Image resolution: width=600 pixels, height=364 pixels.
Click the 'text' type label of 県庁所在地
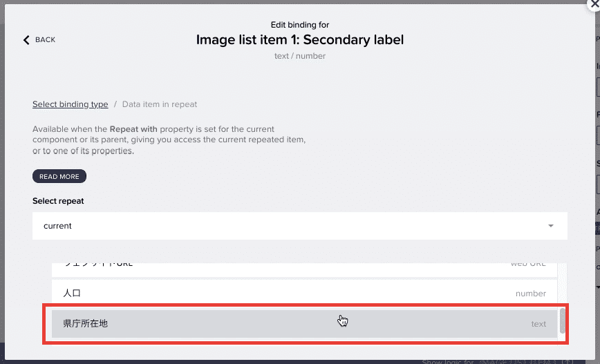pos(538,324)
